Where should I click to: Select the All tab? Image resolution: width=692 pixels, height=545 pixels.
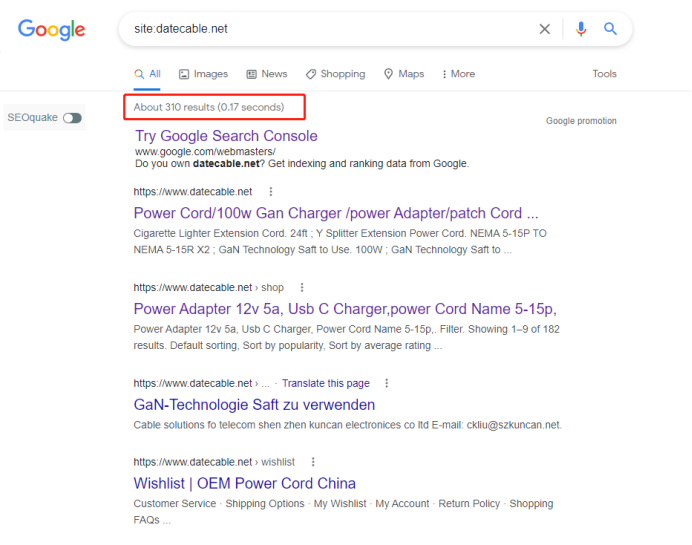[147, 74]
